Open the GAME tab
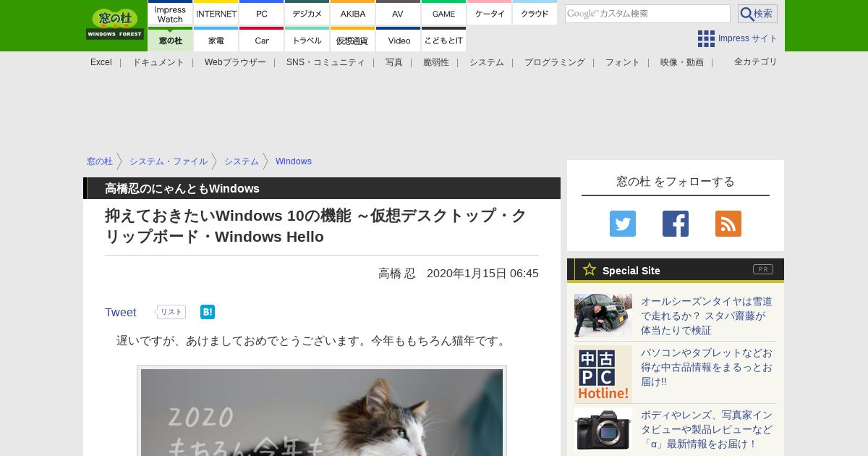 click(443, 13)
